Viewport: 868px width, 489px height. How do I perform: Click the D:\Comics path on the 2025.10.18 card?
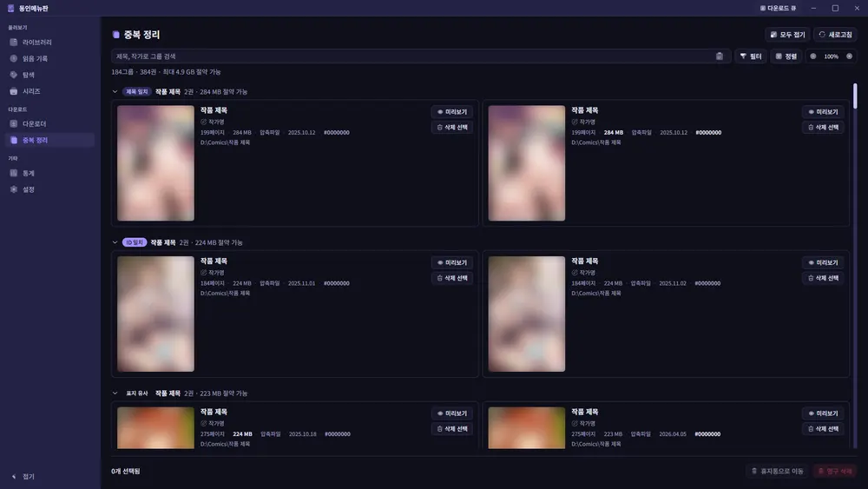(x=226, y=444)
